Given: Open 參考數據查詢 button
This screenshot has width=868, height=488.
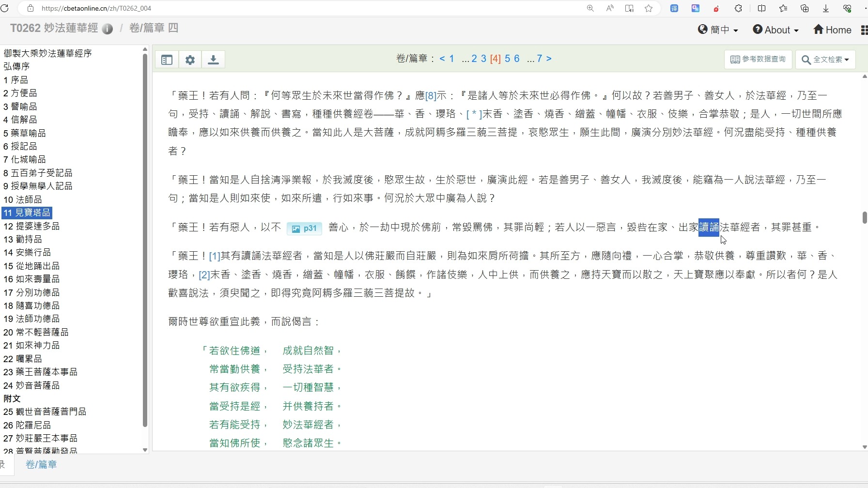Looking at the screenshot, I should tap(758, 60).
